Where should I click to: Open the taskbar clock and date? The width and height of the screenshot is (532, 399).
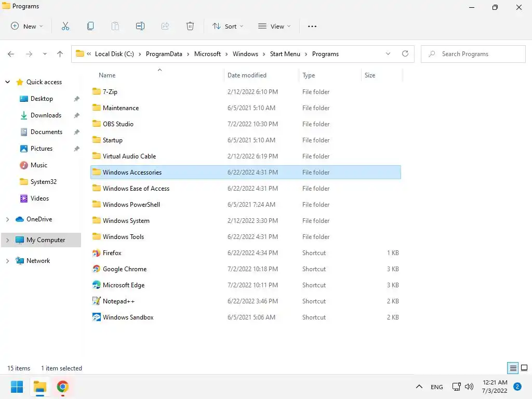[495, 387]
